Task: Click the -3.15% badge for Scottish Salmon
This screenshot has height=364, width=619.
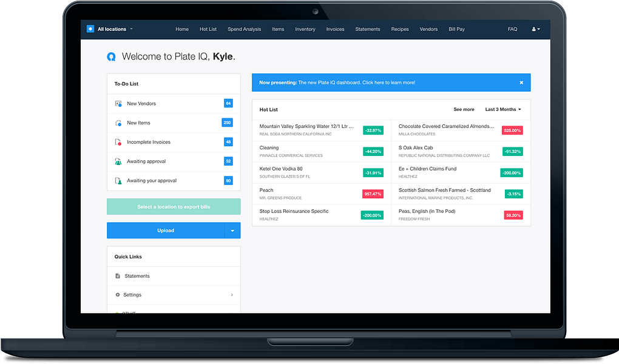Action: (x=513, y=194)
